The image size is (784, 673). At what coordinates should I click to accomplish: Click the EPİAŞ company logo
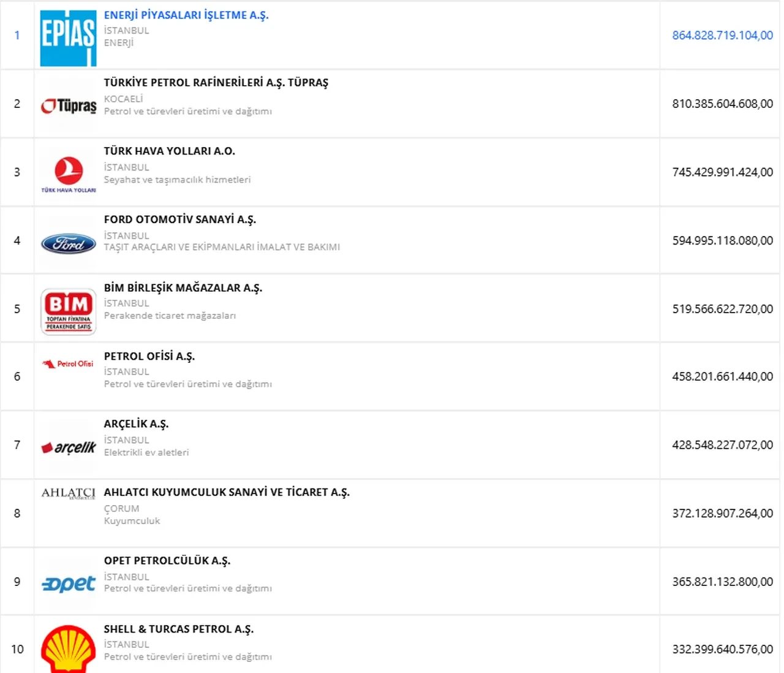[x=68, y=37]
